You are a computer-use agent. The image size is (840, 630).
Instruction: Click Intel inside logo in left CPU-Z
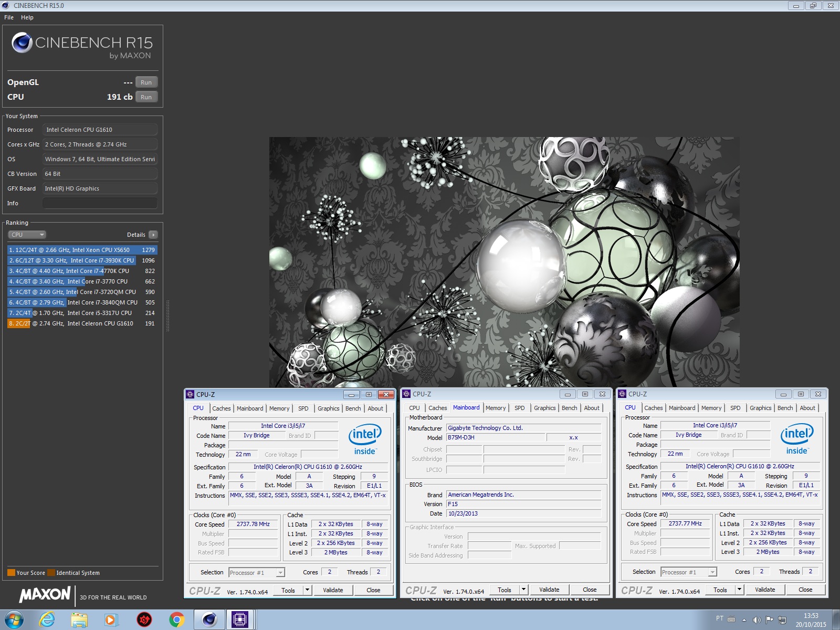coord(365,440)
